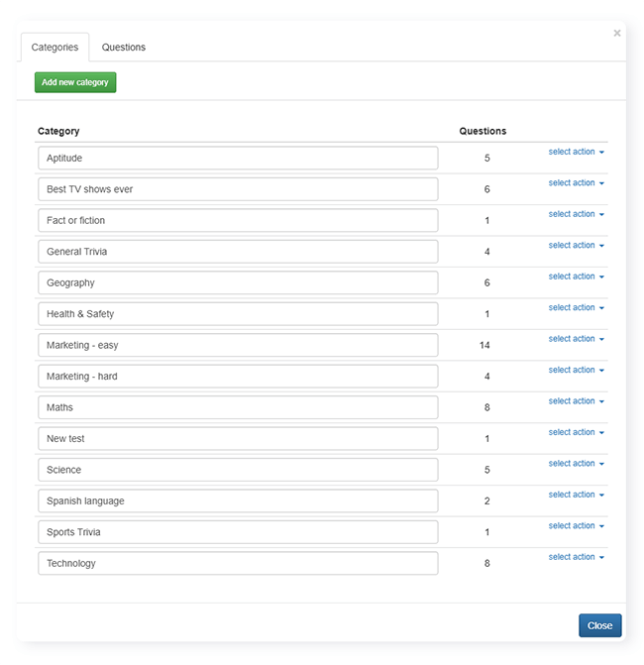Click the Aptitude category name field
This screenshot has height=665, width=644.
238,159
